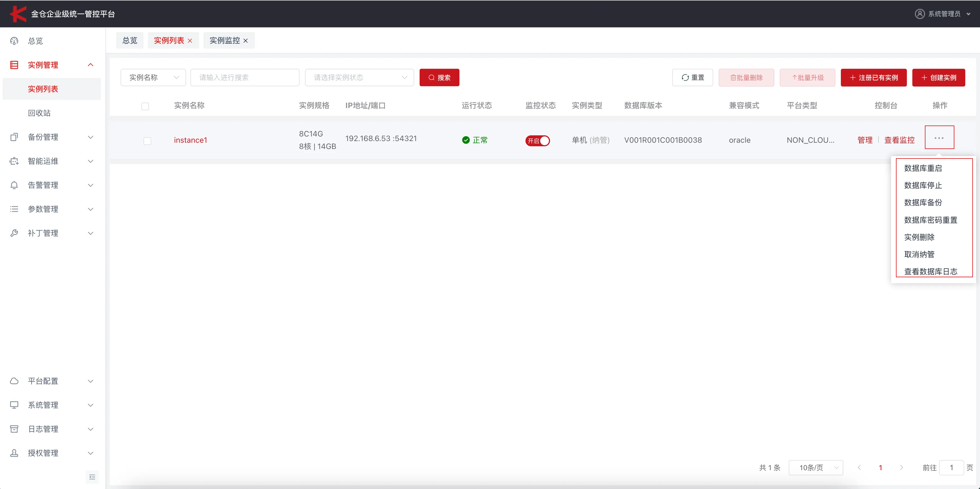Open the 查看监控 link for instance1

point(899,140)
